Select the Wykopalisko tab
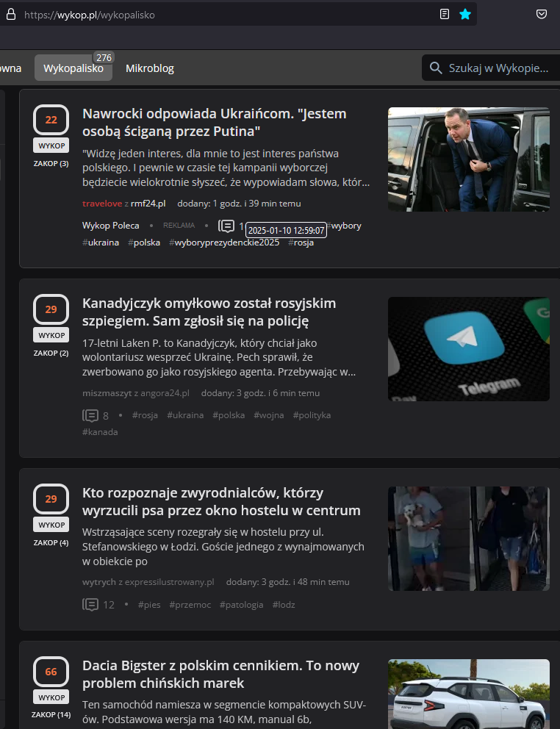 [x=73, y=68]
